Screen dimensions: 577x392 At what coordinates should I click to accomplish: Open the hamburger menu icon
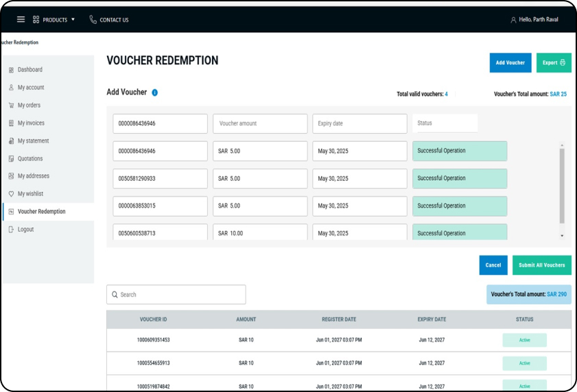(x=21, y=20)
